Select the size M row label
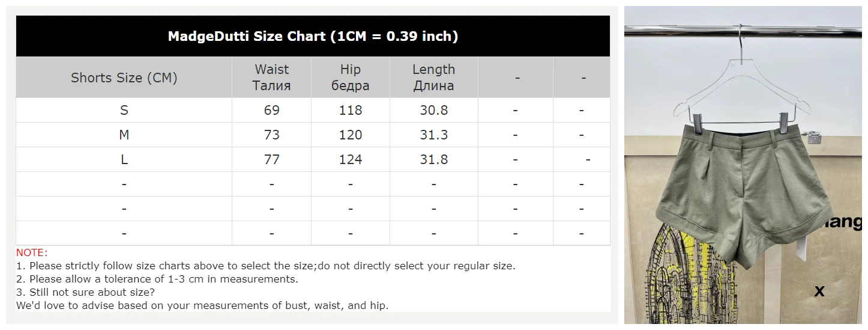The height and width of the screenshot is (330, 868). coord(124,135)
